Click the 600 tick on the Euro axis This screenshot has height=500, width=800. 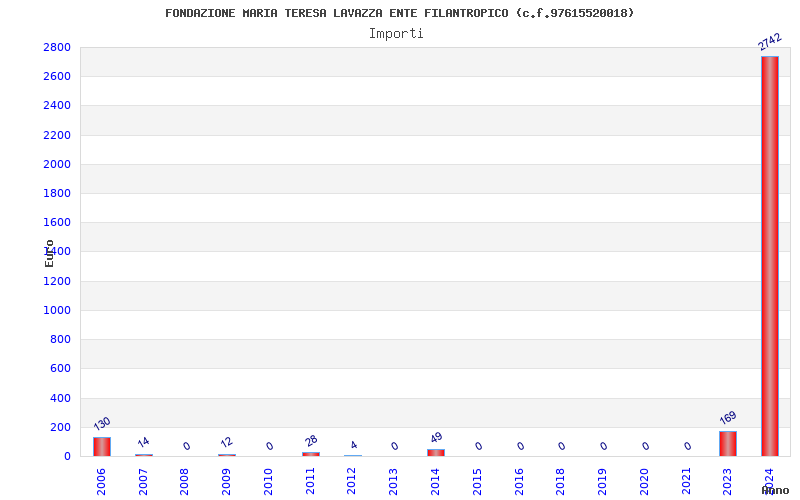tap(61, 368)
